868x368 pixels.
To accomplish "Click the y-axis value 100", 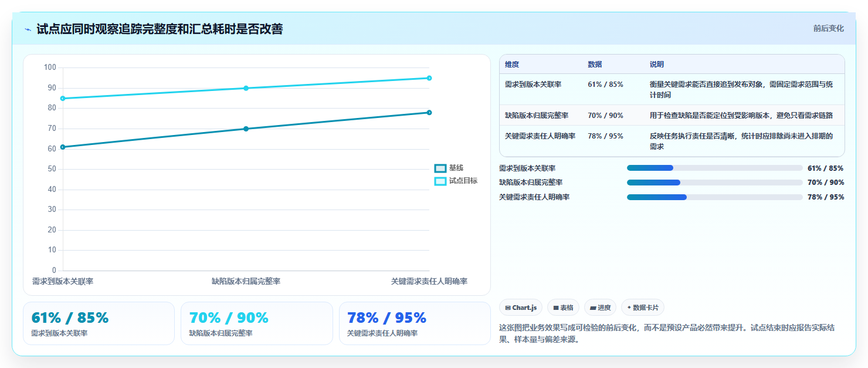I will coord(50,67).
